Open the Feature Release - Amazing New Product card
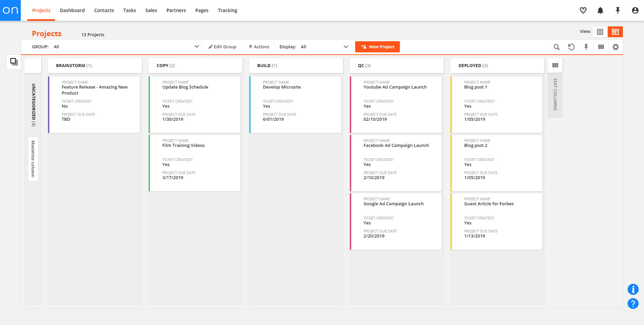 pos(94,105)
